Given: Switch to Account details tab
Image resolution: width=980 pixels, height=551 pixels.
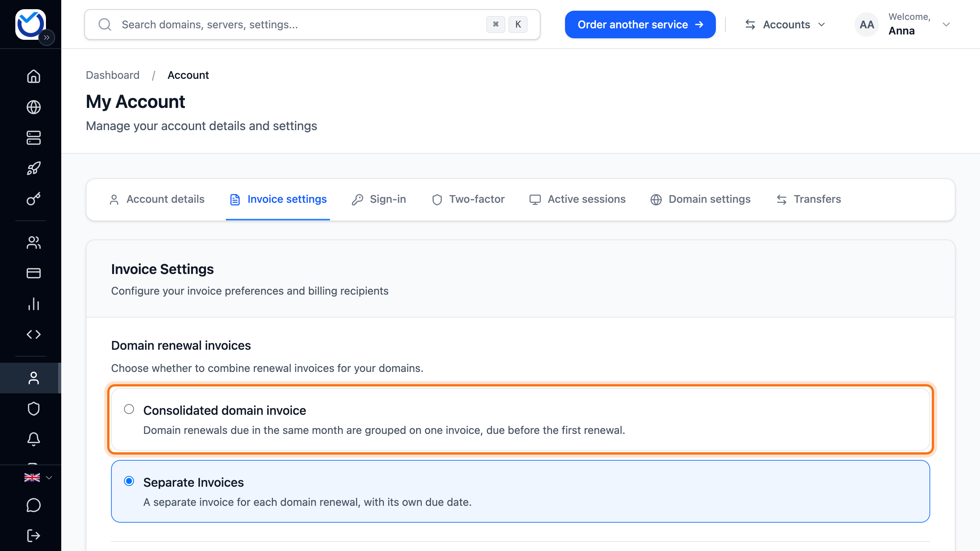Looking at the screenshot, I should (x=157, y=199).
